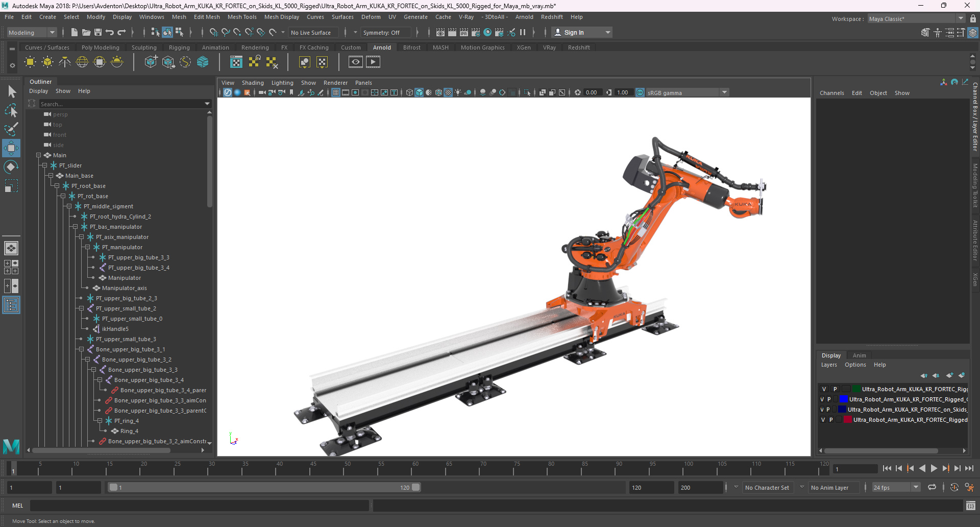The height and width of the screenshot is (527, 980).
Task: Switch to Anim layer tab
Action: pos(860,355)
